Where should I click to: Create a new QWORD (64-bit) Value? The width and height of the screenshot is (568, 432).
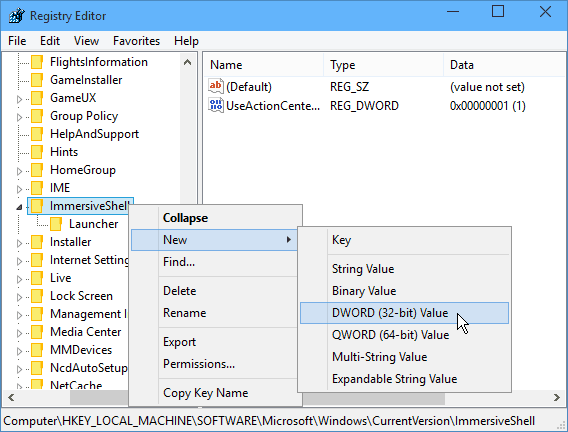(404, 335)
